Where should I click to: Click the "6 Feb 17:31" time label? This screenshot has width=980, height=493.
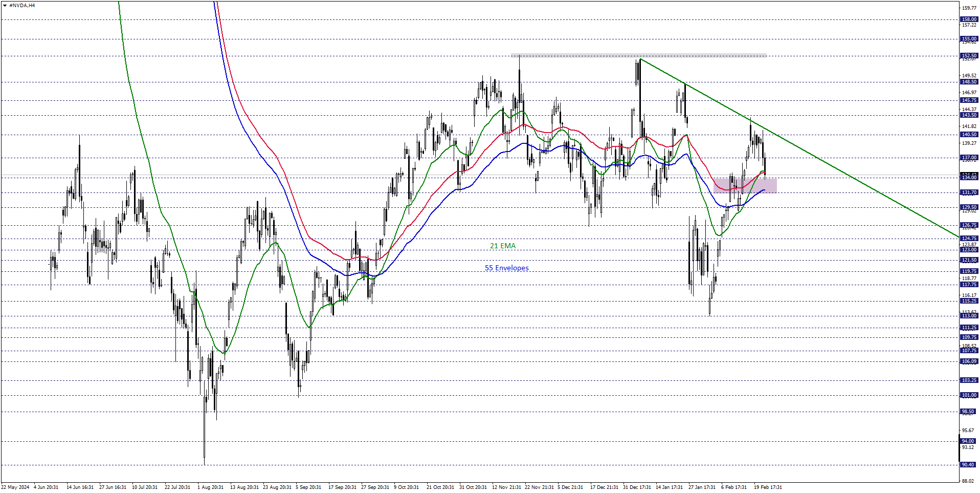coord(734,487)
